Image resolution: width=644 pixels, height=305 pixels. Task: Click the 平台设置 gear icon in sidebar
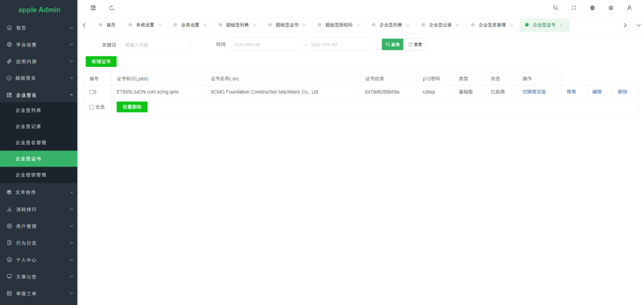(x=9, y=44)
